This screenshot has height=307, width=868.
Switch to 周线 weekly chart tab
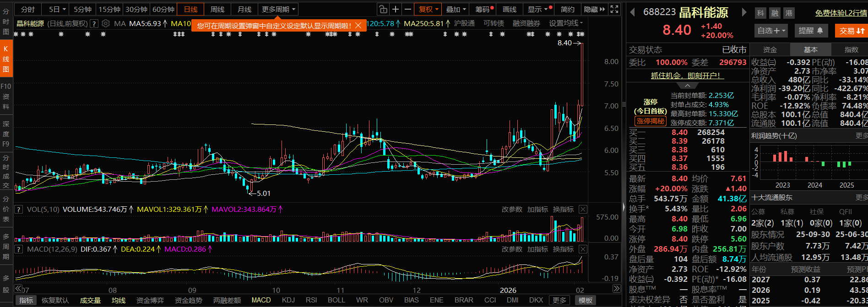click(x=217, y=9)
